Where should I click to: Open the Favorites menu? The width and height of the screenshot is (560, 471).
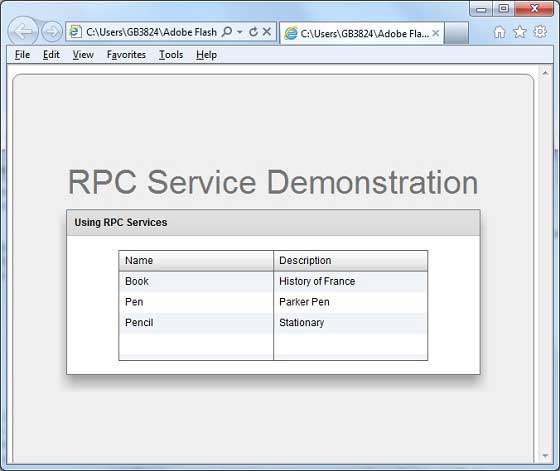[126, 55]
